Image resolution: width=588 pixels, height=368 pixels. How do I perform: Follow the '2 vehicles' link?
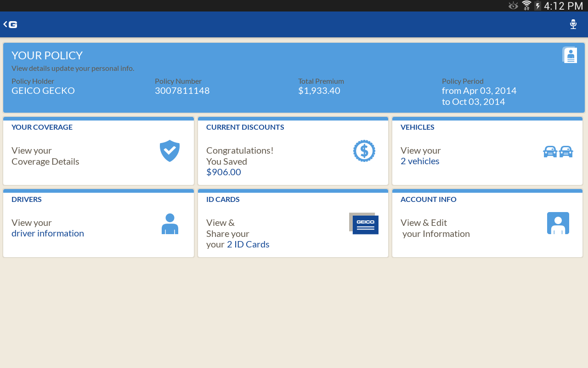pyautogui.click(x=420, y=161)
